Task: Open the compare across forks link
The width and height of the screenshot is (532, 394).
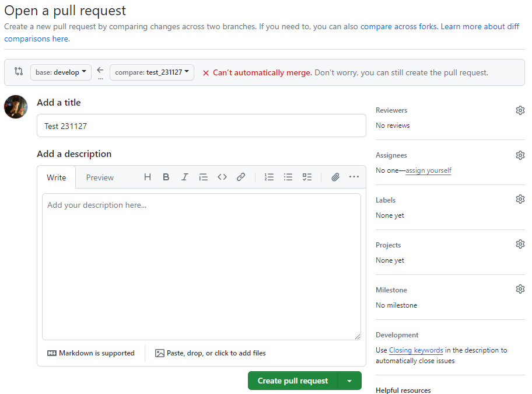Action: (398, 26)
